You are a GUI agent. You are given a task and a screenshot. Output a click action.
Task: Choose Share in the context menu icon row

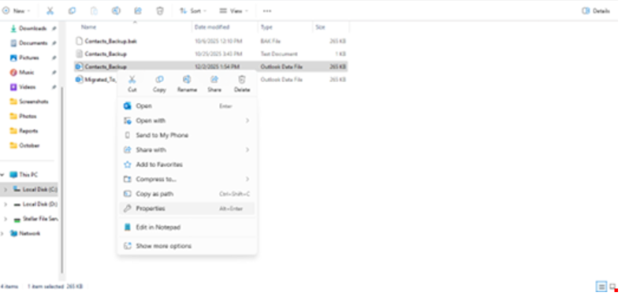(x=214, y=83)
